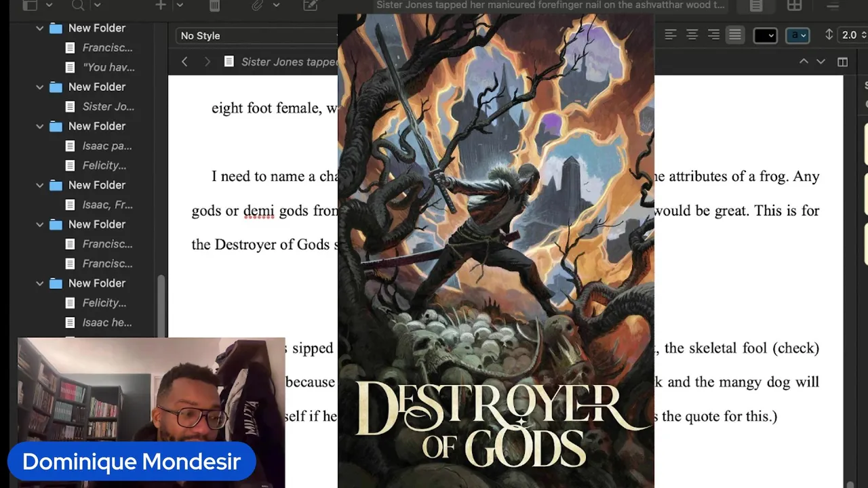Go to previous document with up arrow
This screenshot has height=488, width=868.
coord(804,62)
